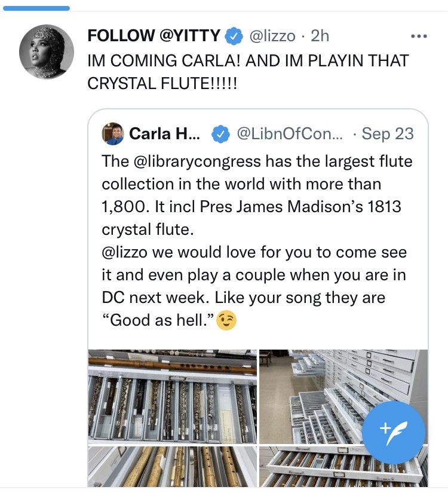Viewport: 448px width, 496px height.
Task: Click the "FOLLOW @YITTY" display name
Action: click(x=154, y=36)
